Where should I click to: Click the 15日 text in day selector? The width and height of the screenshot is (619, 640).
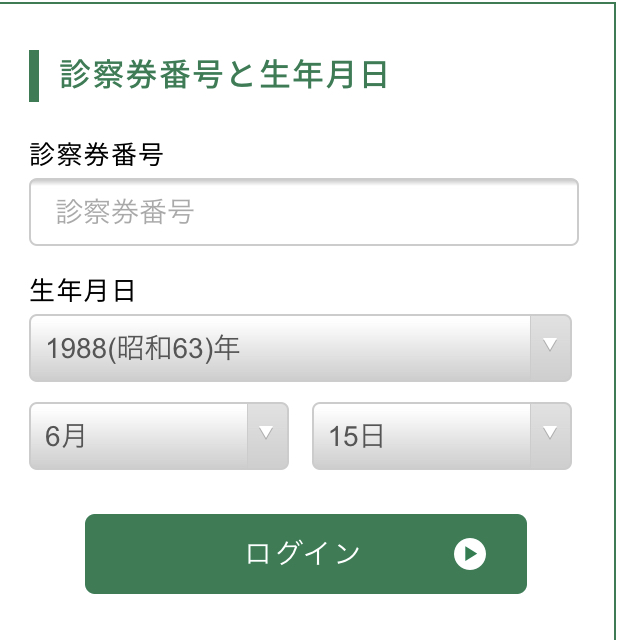(356, 436)
